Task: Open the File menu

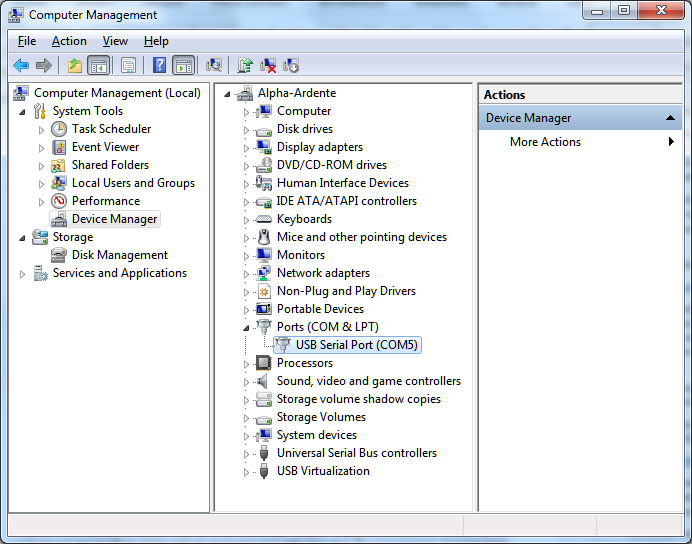Action: click(27, 41)
